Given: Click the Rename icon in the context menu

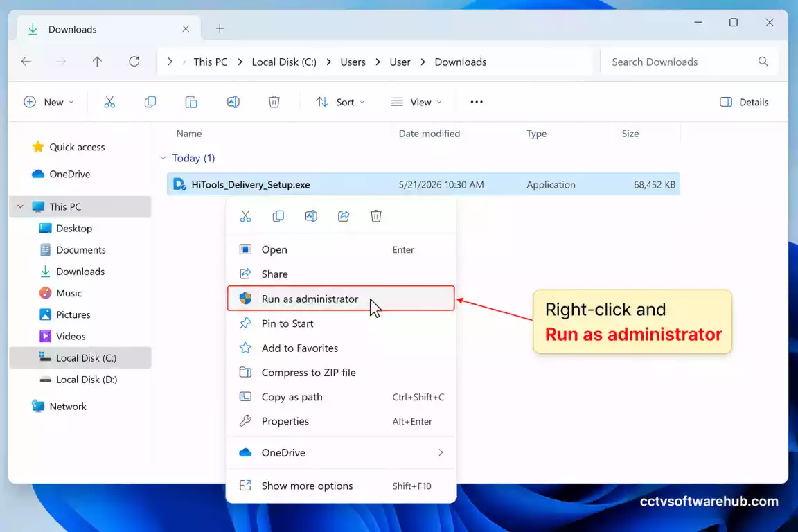Looking at the screenshot, I should (311, 216).
